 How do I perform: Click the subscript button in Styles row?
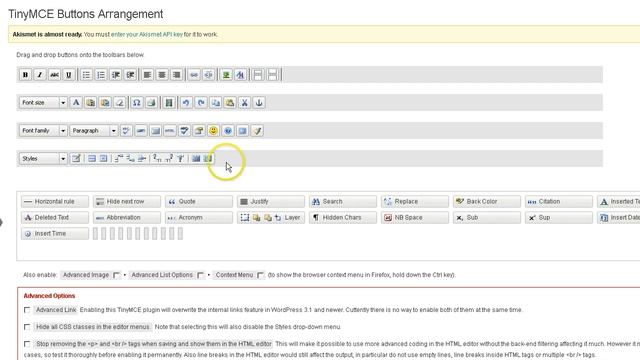[157, 158]
